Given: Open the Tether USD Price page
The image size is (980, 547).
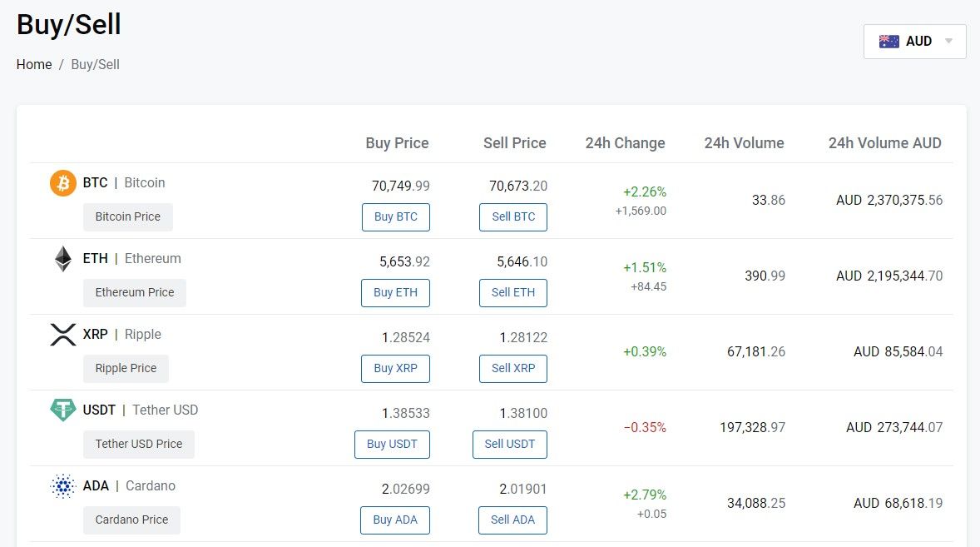Looking at the screenshot, I should [139, 444].
